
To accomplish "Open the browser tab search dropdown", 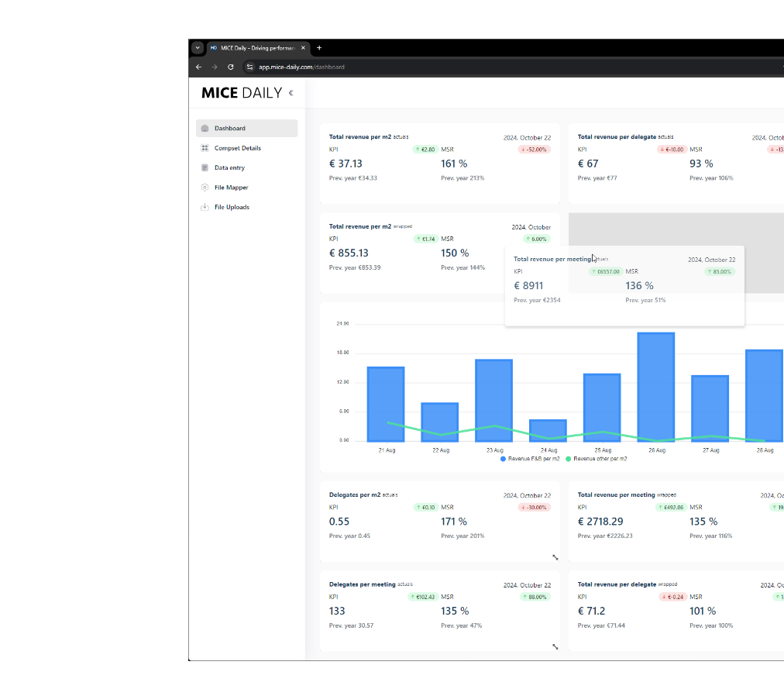I will (x=198, y=47).
